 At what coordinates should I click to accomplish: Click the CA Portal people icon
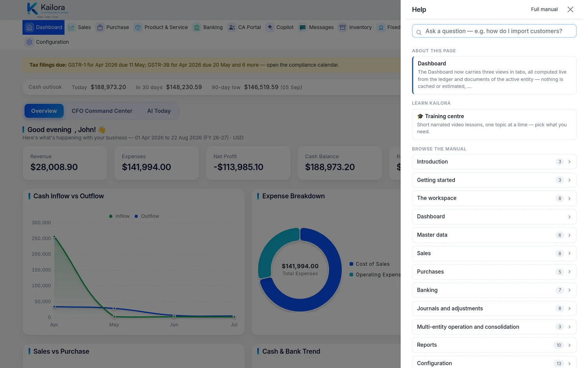[x=232, y=28]
